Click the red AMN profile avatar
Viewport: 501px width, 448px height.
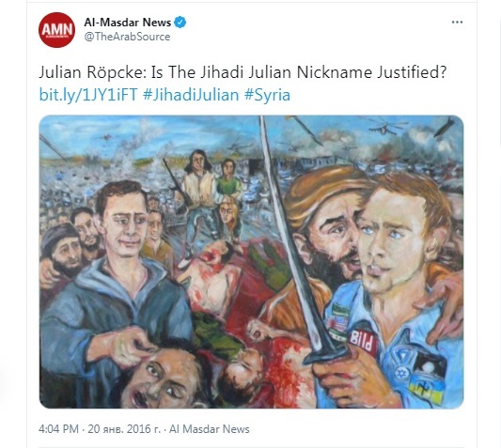click(x=57, y=30)
